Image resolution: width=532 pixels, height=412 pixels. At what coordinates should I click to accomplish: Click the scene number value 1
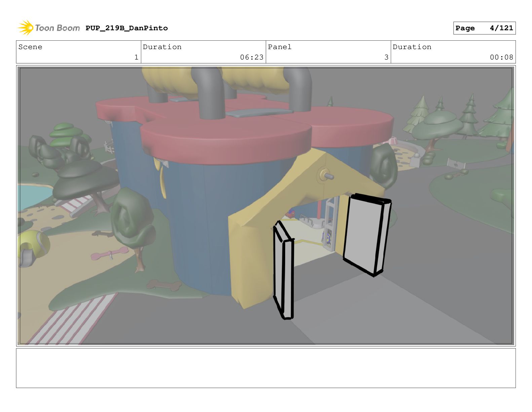pyautogui.click(x=136, y=58)
